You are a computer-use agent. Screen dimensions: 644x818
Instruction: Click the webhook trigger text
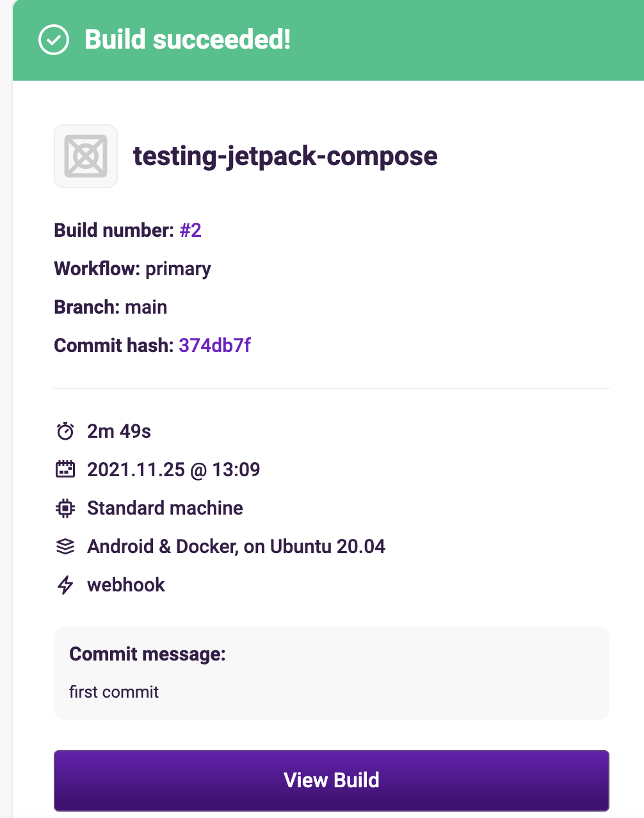pos(126,585)
